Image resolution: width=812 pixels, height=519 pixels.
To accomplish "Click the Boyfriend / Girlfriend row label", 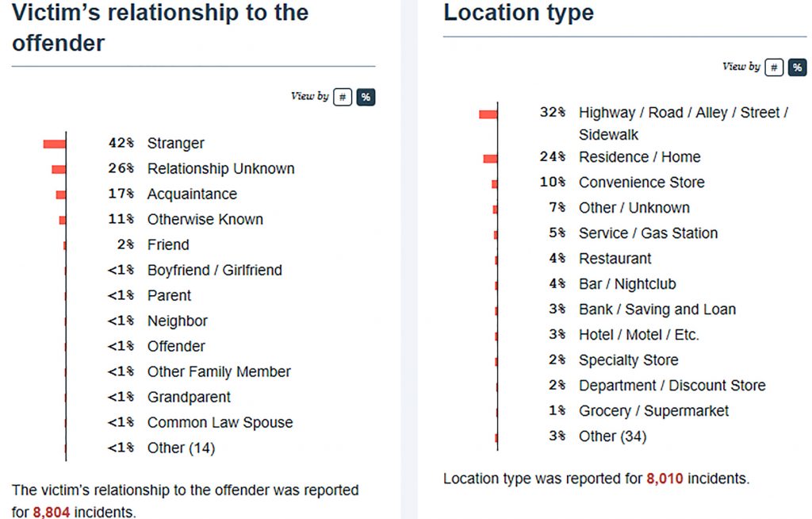I will click(x=214, y=271).
